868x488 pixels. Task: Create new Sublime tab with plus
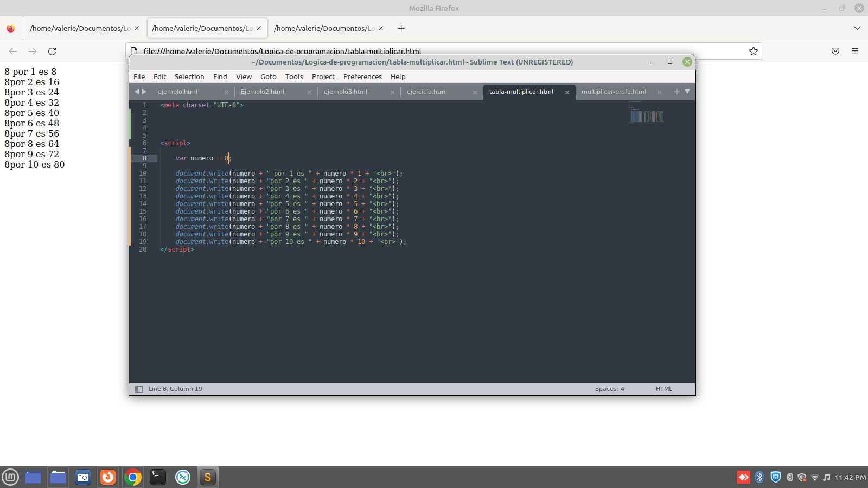coord(676,92)
